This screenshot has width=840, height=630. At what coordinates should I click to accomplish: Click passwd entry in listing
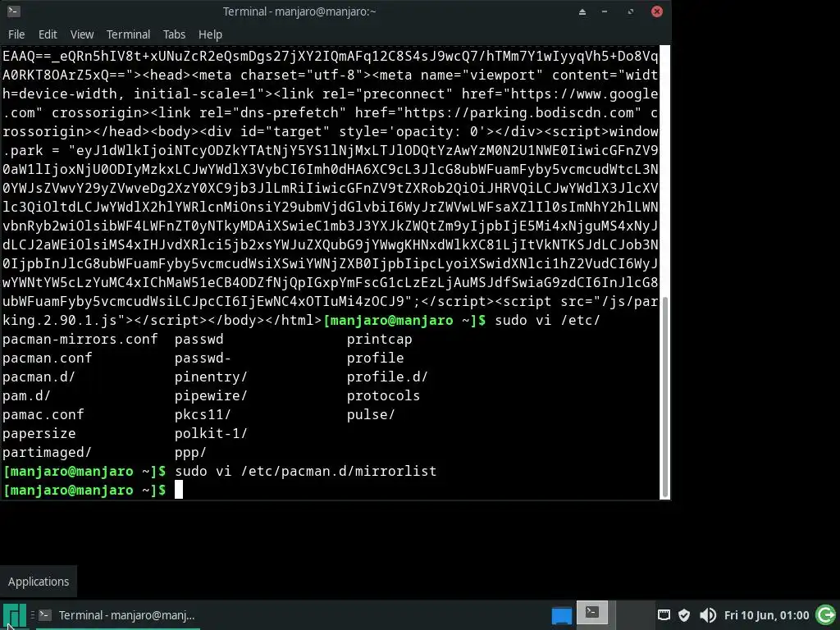click(199, 339)
